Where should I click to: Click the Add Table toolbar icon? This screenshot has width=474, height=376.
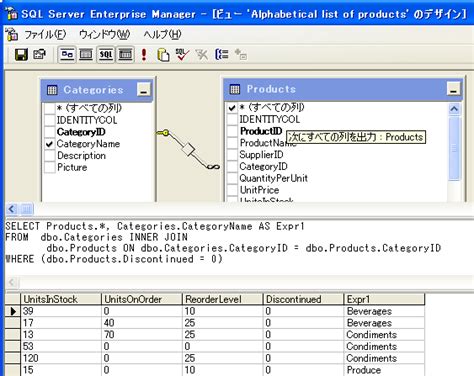(x=240, y=54)
